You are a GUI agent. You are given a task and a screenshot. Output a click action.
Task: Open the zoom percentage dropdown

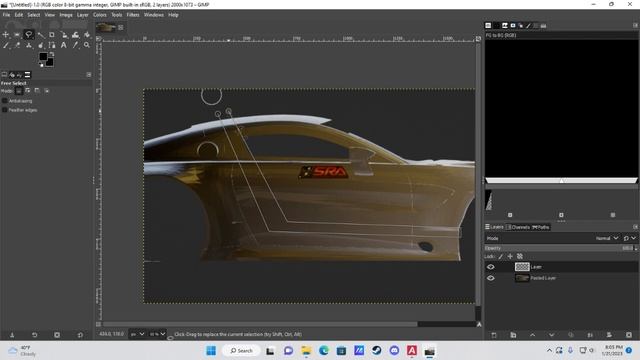[157, 334]
